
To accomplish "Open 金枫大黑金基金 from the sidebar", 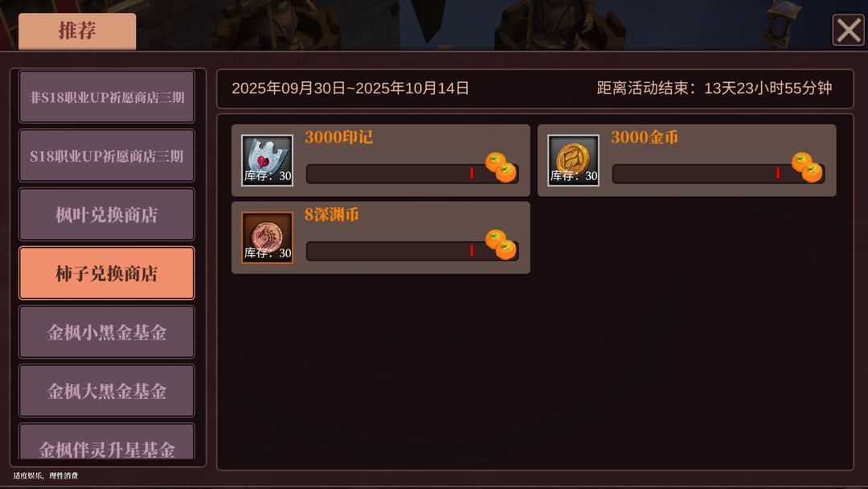I will click(107, 390).
